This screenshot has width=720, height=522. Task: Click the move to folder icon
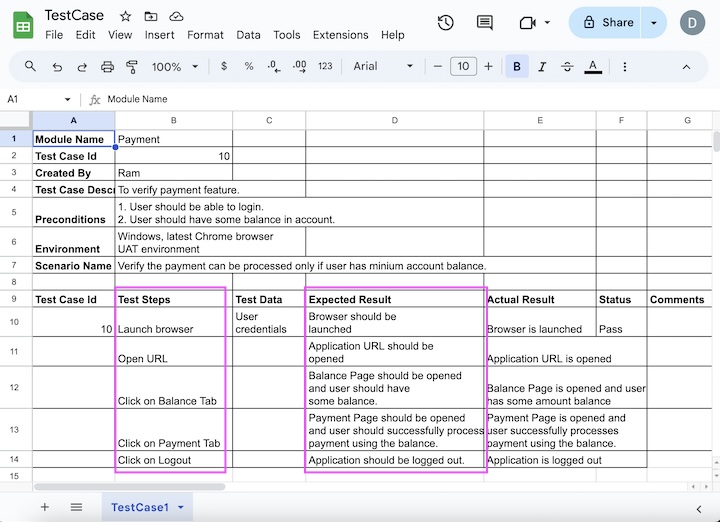click(151, 16)
